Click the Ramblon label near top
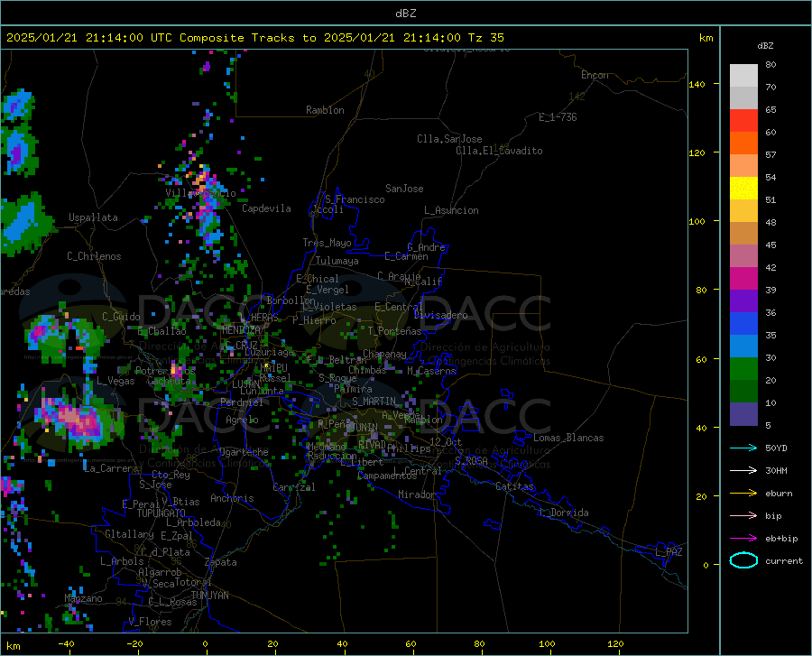Screen dimensions: 812x656 [325, 110]
